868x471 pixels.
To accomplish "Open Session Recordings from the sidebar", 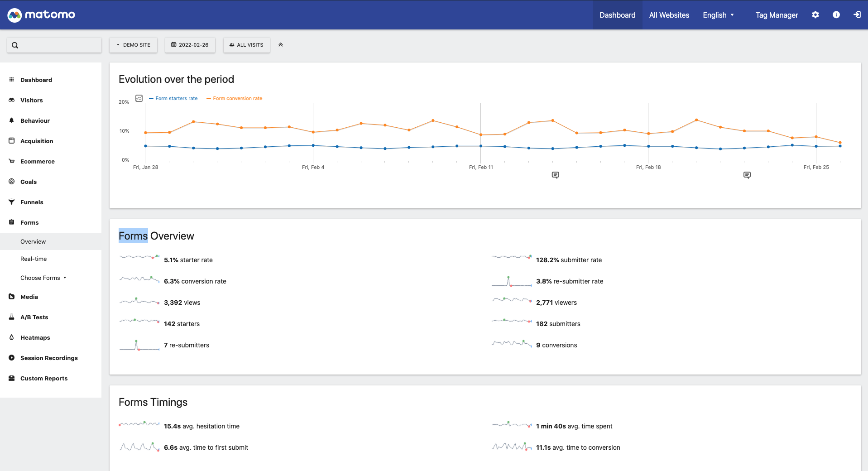I will click(49, 358).
